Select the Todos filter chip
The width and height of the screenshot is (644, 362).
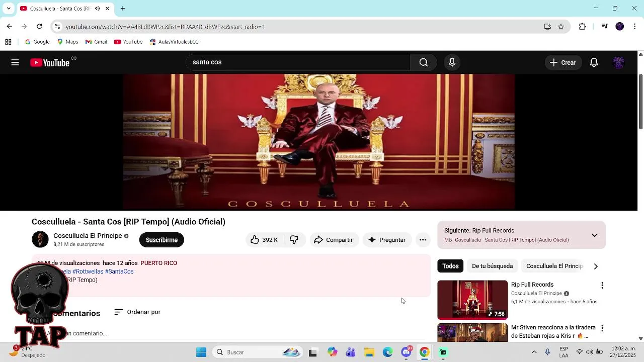click(450, 266)
